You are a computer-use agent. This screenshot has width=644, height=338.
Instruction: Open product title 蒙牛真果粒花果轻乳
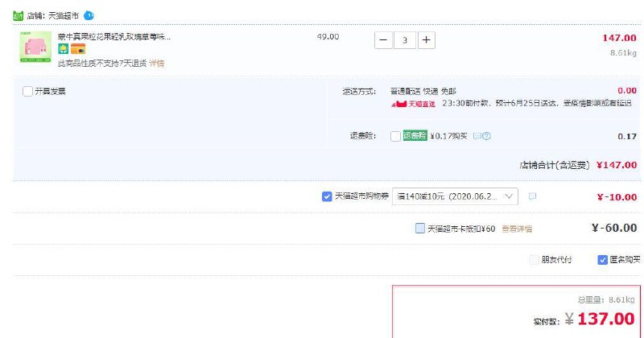click(114, 37)
